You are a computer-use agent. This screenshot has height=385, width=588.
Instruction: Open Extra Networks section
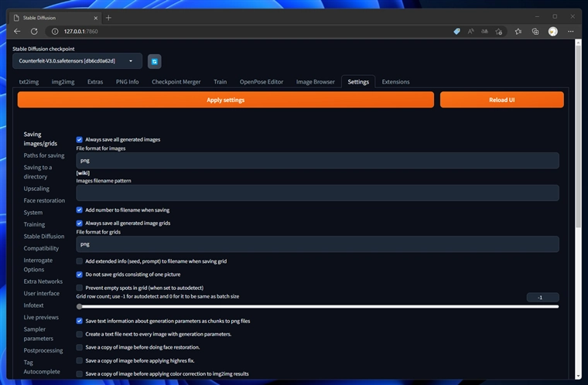tap(43, 281)
